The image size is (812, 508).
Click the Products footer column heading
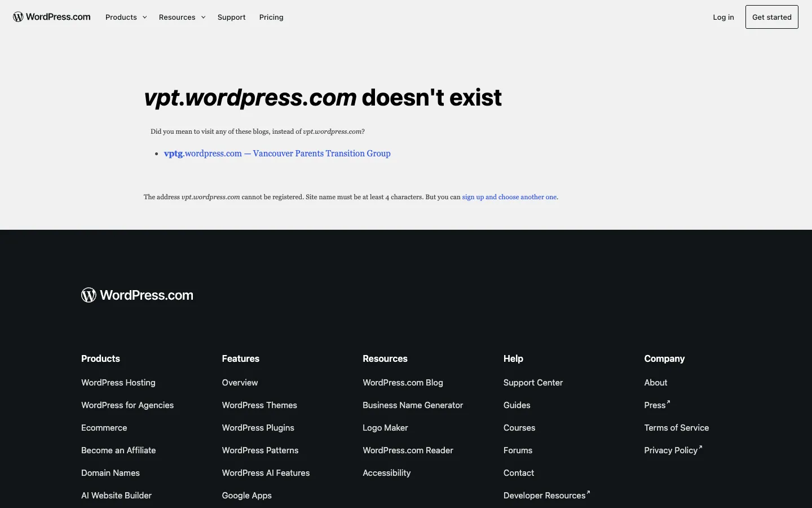(x=100, y=359)
